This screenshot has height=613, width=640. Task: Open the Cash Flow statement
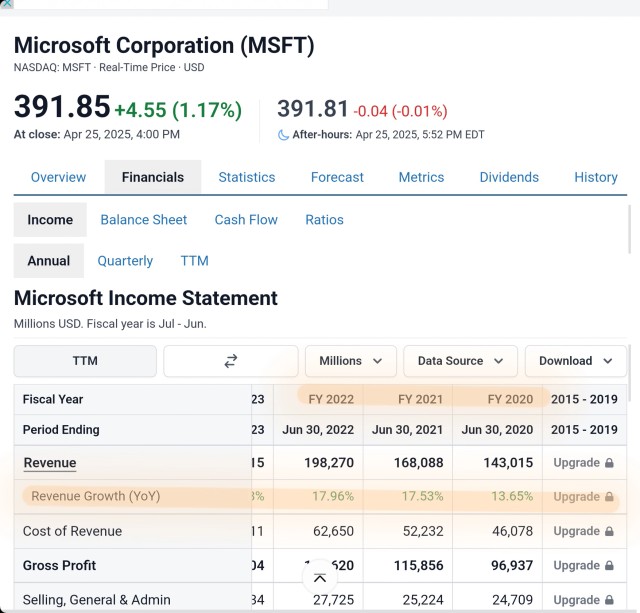click(x=246, y=220)
